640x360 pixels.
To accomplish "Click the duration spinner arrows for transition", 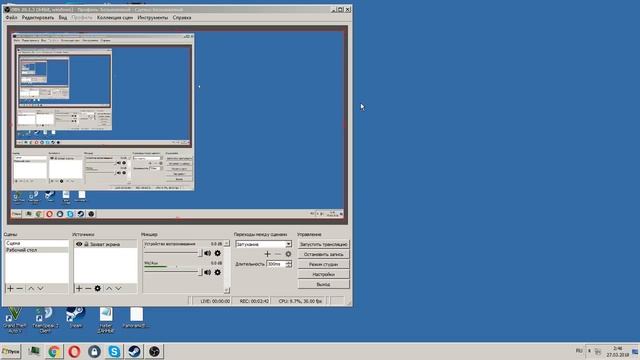I will coord(289,264).
